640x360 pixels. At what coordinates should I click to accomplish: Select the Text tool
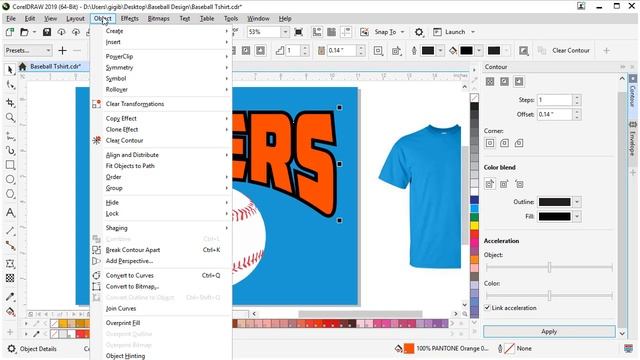(10, 213)
